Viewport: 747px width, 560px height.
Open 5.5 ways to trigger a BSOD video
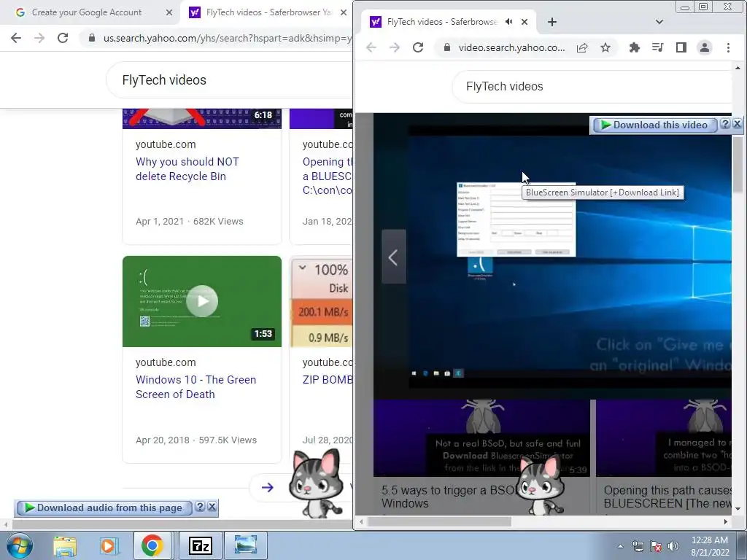(x=449, y=497)
